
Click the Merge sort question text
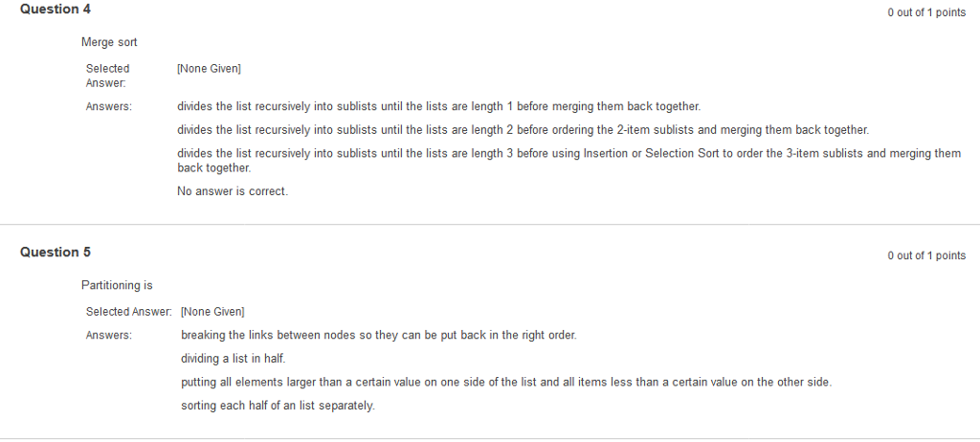point(109,42)
